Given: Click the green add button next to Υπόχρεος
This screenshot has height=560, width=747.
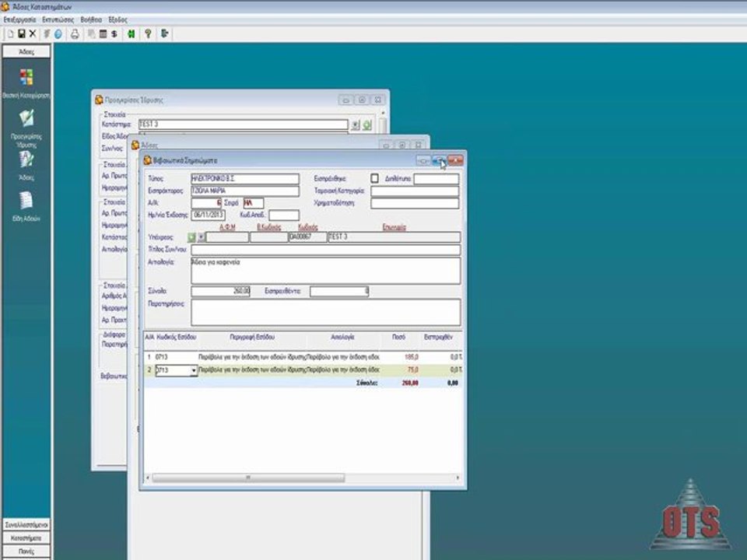Looking at the screenshot, I should [x=191, y=237].
